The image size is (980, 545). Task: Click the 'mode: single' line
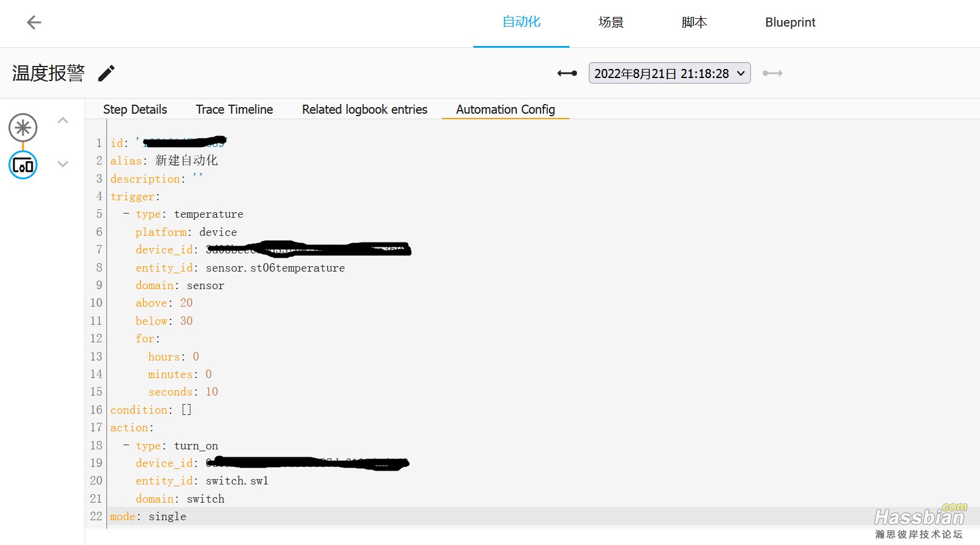(148, 517)
